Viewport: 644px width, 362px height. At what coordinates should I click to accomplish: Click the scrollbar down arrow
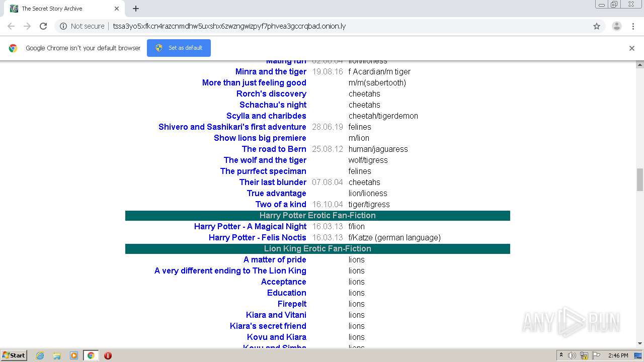click(640, 343)
